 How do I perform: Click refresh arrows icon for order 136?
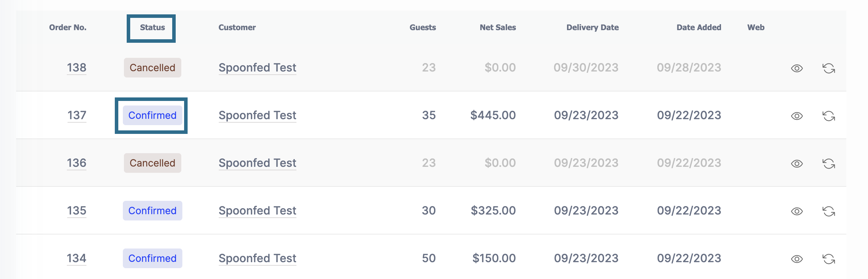pos(828,164)
